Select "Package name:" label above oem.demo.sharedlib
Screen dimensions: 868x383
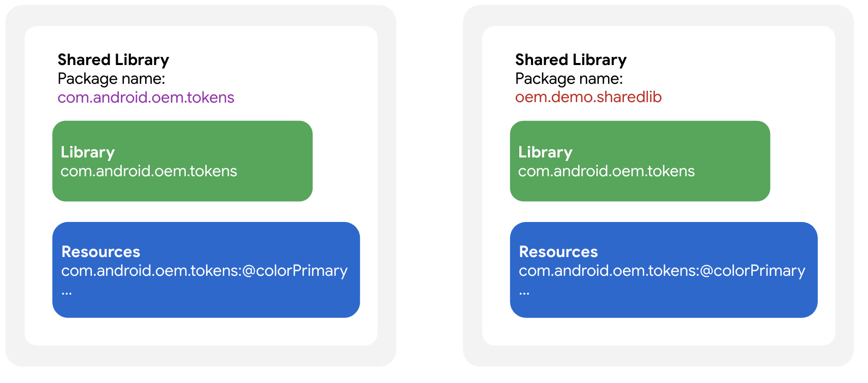click(x=569, y=79)
